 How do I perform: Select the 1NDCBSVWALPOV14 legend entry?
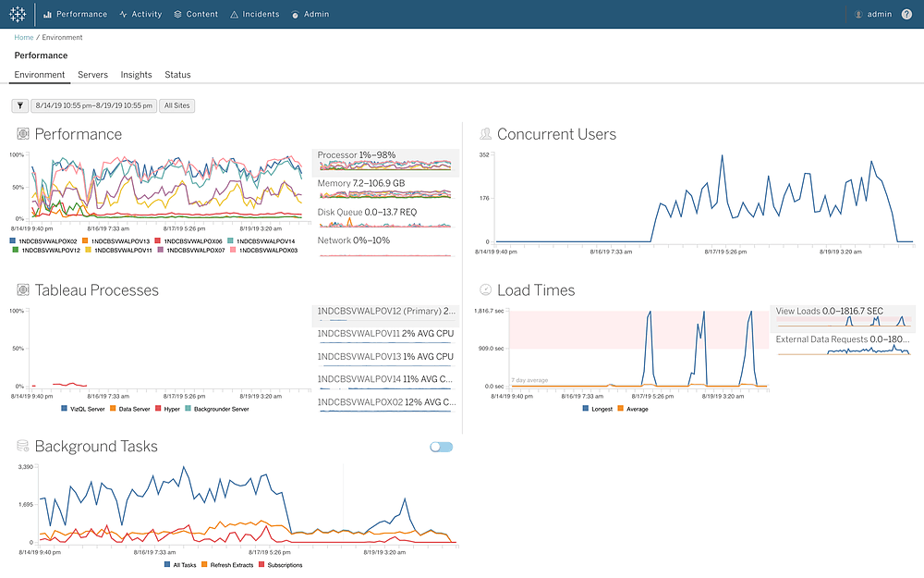point(261,241)
